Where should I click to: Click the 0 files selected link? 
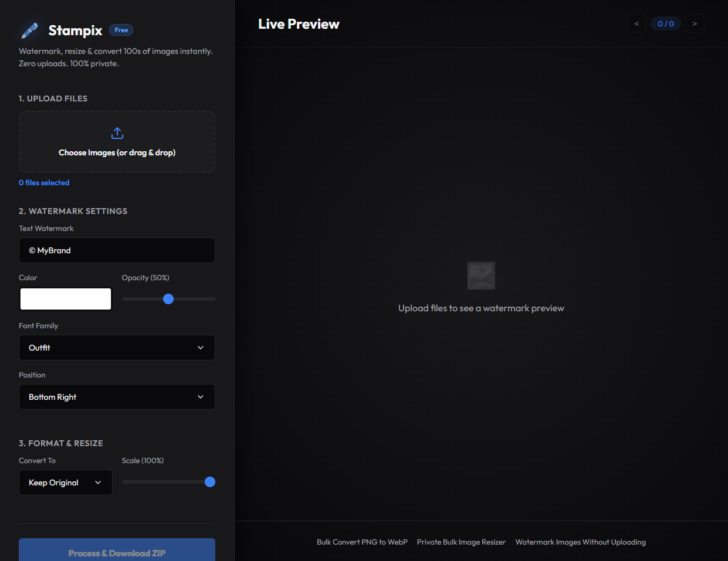[x=43, y=182]
